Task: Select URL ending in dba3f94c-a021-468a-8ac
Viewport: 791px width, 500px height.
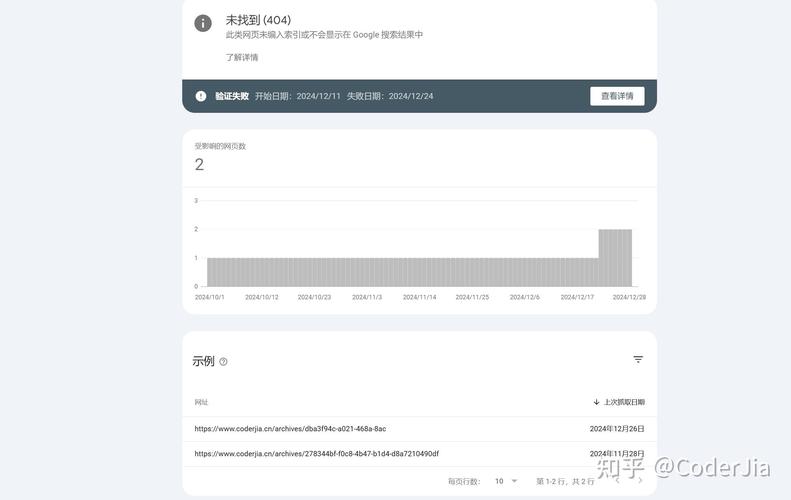Action: (290, 428)
